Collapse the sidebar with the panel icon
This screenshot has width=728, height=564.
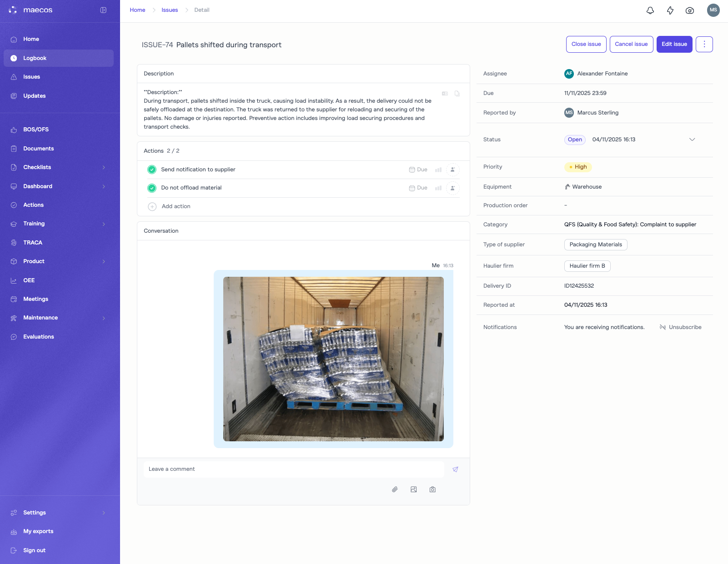click(x=103, y=10)
